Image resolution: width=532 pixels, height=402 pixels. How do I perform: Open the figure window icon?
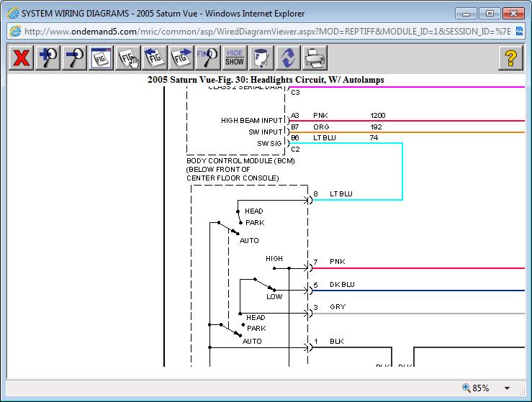tap(100, 58)
